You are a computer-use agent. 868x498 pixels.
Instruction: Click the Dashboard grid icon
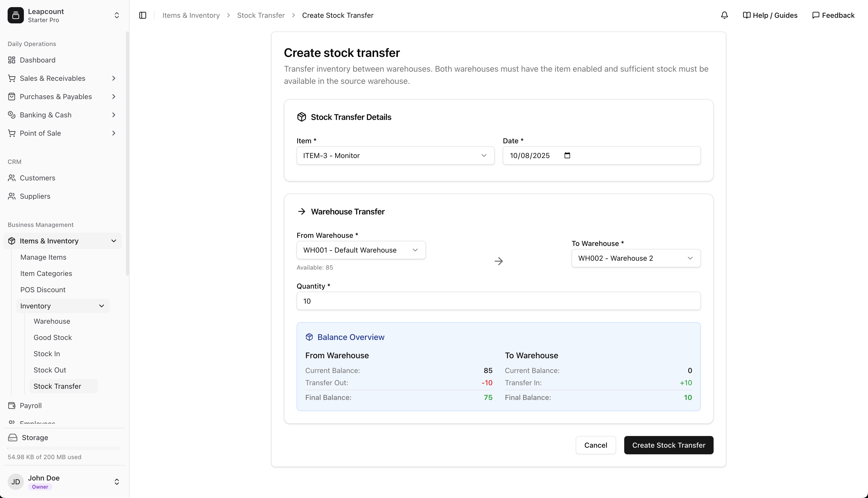coord(12,60)
